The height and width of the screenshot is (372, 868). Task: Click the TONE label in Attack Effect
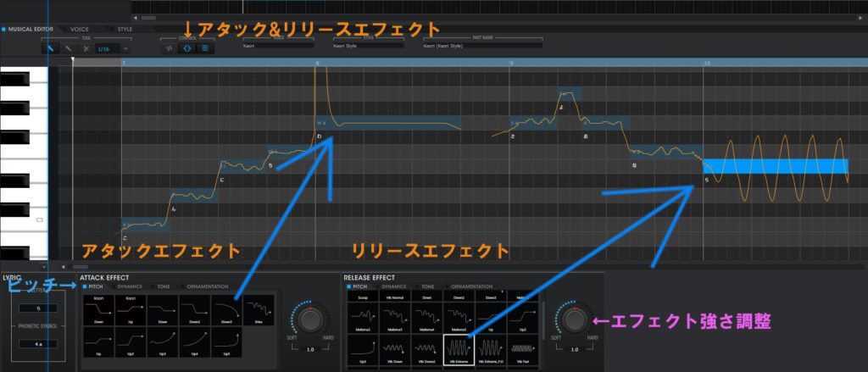click(x=163, y=286)
